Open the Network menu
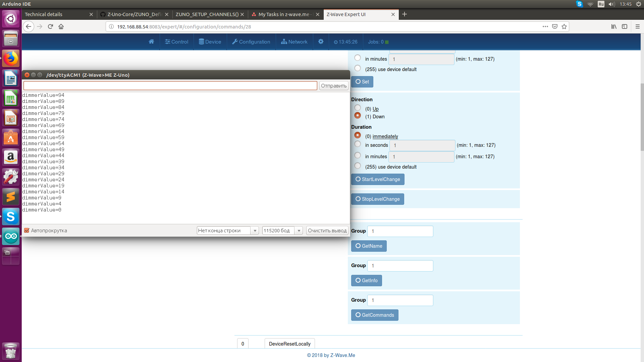 (x=294, y=42)
